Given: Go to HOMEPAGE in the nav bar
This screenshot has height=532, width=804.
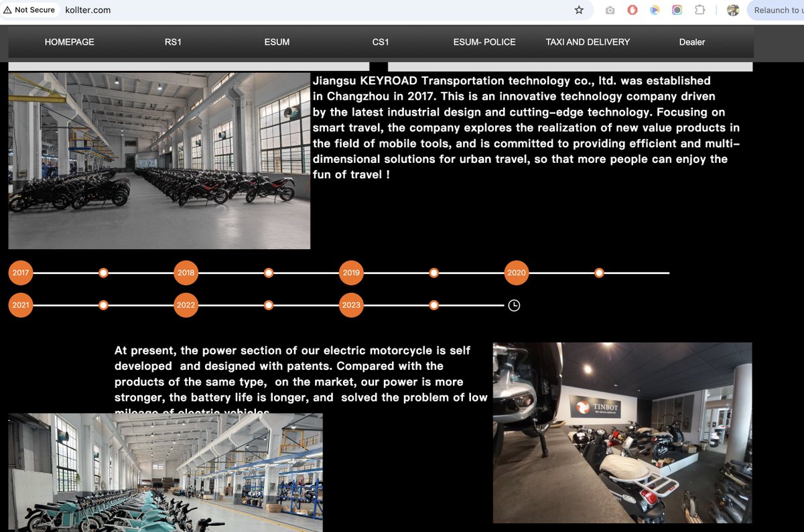Looking at the screenshot, I should tap(70, 42).
